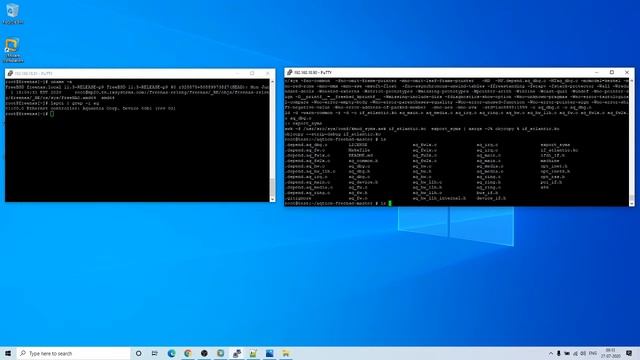Click the green cursor in the right terminal
This screenshot has width=640, height=360.
(x=390, y=203)
